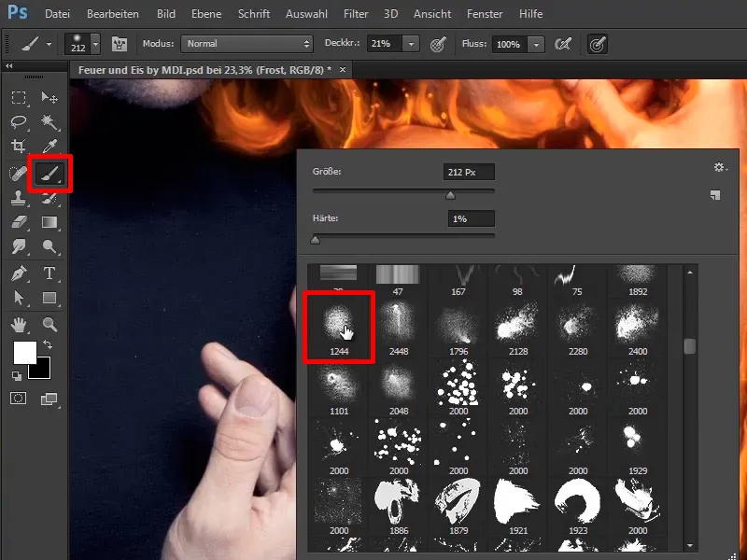The image size is (747, 560).
Task: Open the Deckkr. opacity slider arrow
Action: 411,44
